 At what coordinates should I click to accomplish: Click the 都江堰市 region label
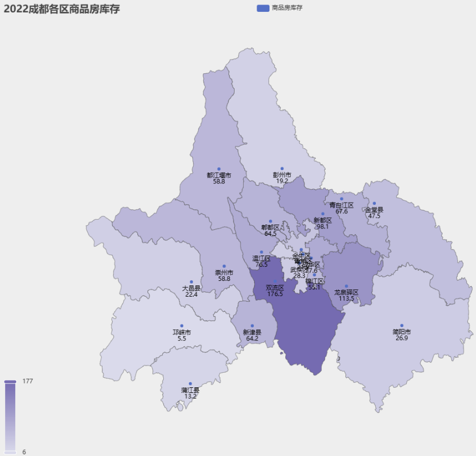tap(219, 175)
